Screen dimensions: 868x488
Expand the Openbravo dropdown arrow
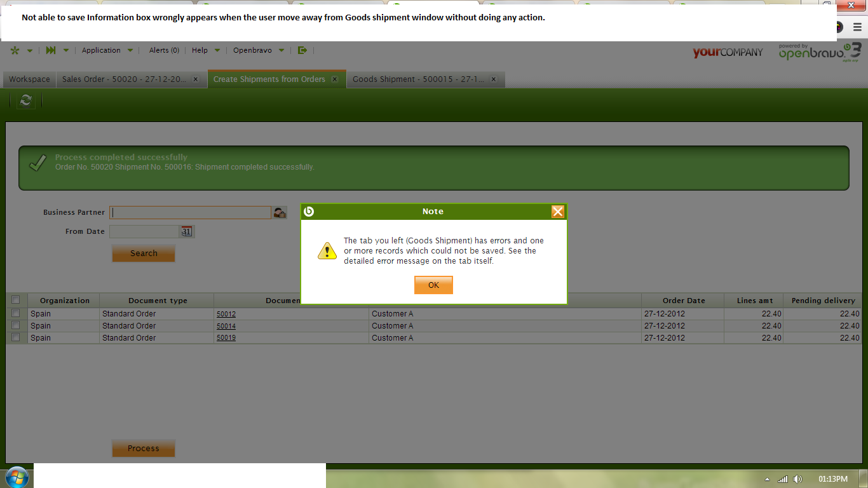(x=281, y=51)
